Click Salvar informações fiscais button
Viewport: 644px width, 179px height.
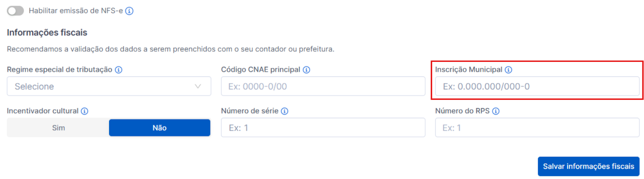588,167
